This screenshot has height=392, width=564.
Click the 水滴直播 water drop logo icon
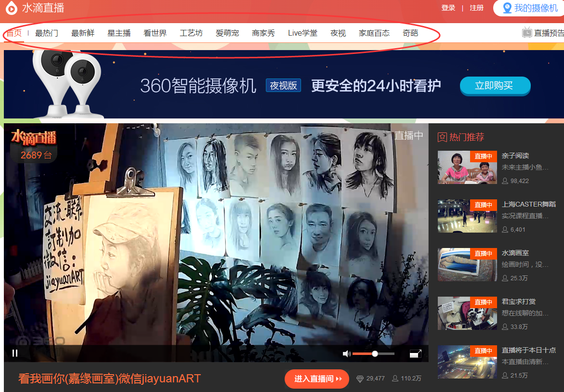click(12, 8)
